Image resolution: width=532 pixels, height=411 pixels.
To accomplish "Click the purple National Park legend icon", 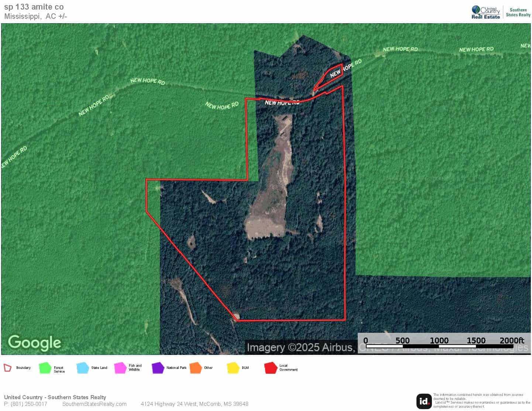I will point(158,367).
